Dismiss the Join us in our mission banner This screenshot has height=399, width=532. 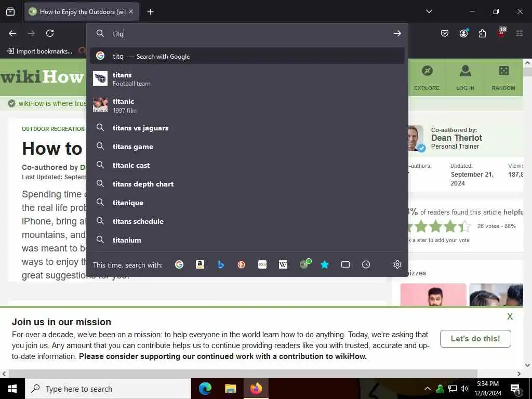point(510,316)
